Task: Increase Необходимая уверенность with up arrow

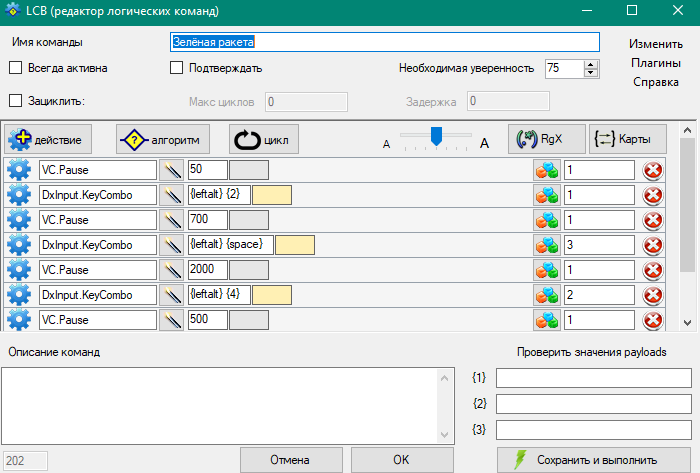Action: coord(591,64)
